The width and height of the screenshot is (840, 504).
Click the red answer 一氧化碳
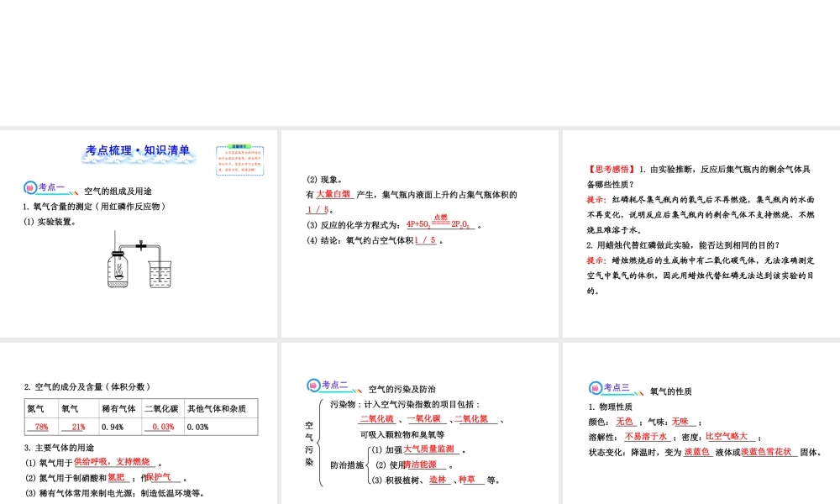pos(423,419)
